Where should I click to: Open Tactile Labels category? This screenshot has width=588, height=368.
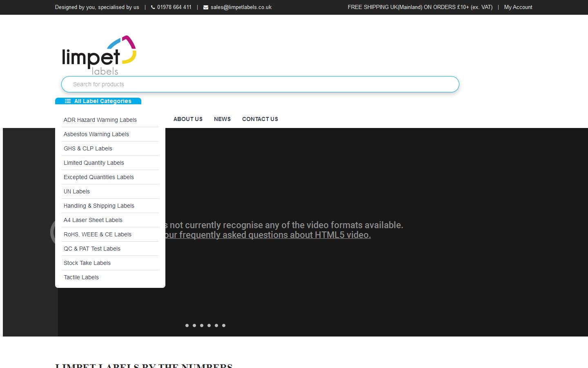(x=81, y=277)
